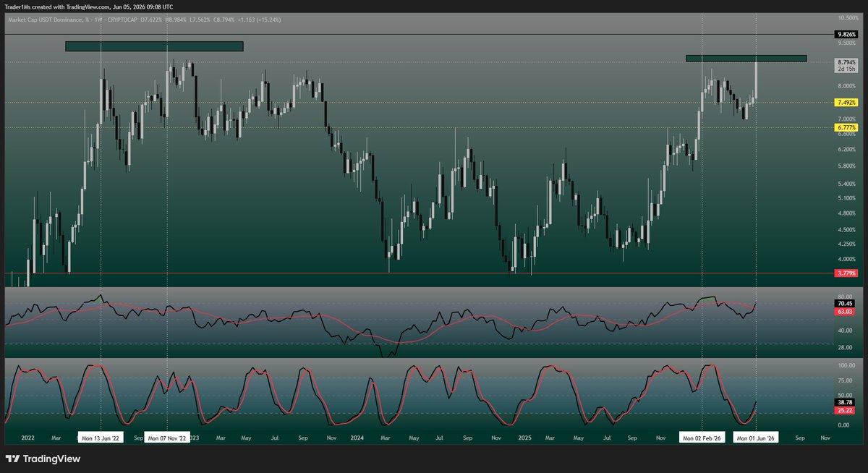Click the 2022 label on the time axis

click(x=28, y=438)
